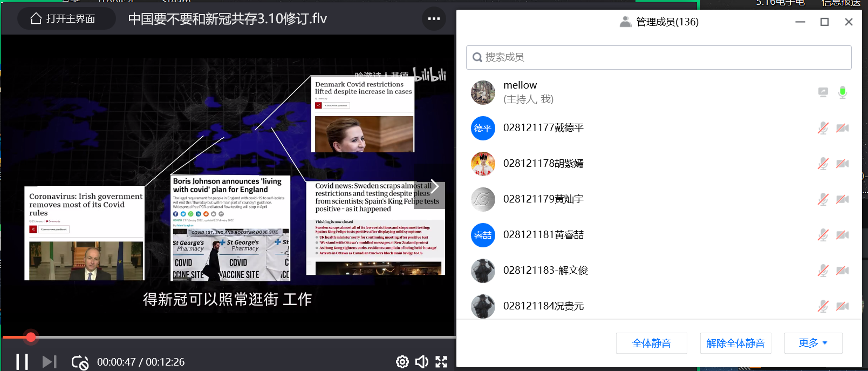
Task: Click the volume speaker icon
Action: 421,362
